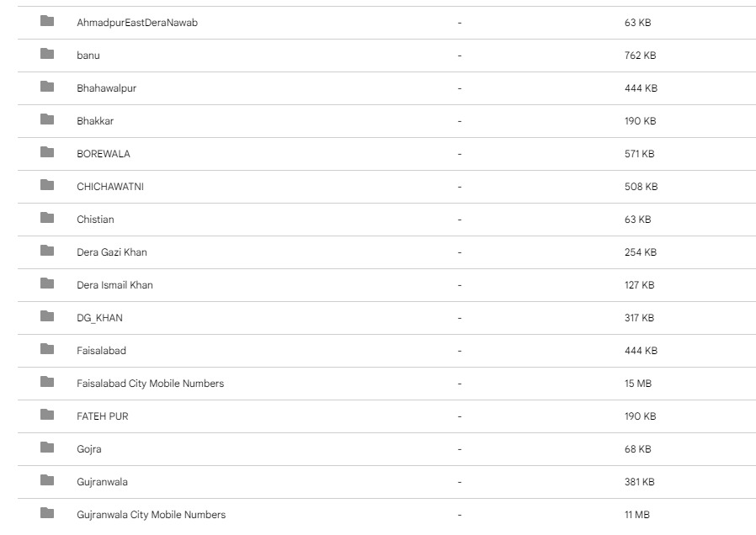Click the 762 KB size of banu
This screenshot has width=756, height=535.
pos(640,56)
